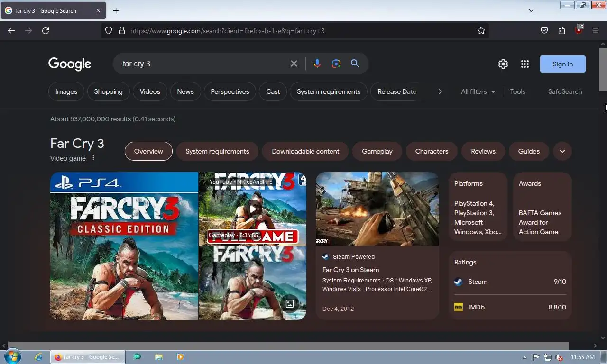This screenshot has height=364, width=607.
Task: Bookmark page with the star icon
Action: coord(481,31)
